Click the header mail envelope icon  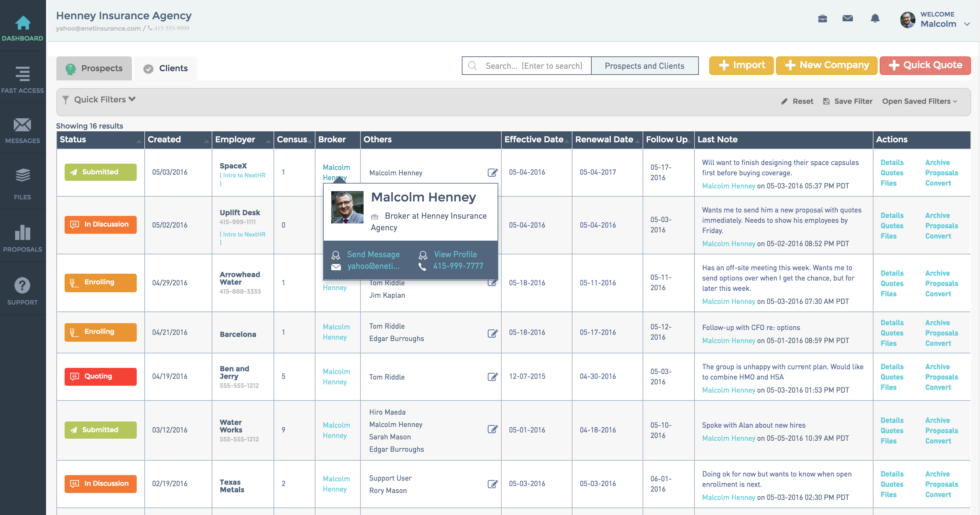pyautogui.click(x=847, y=18)
